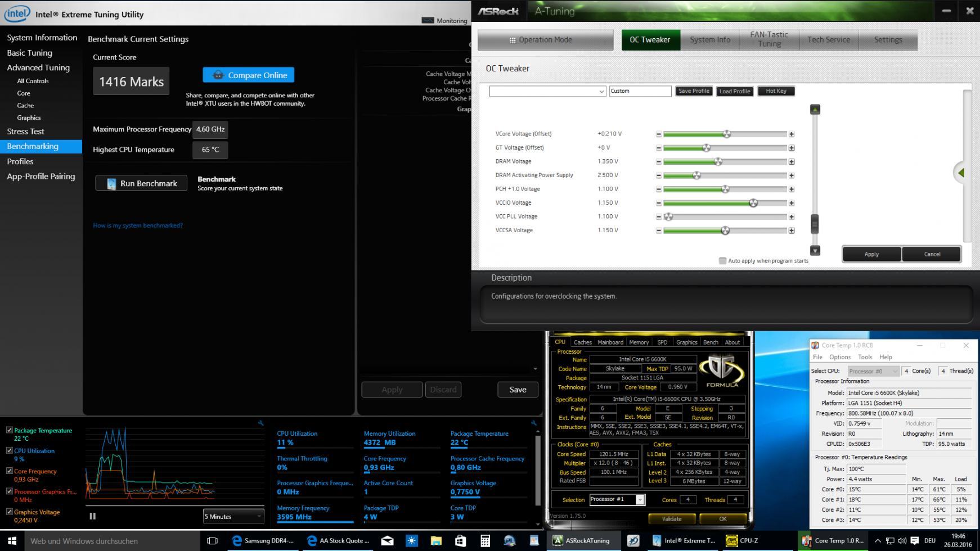Image resolution: width=980 pixels, height=551 pixels.
Task: Uncheck CPU Utilization in the XTU graph
Action: click(x=9, y=450)
